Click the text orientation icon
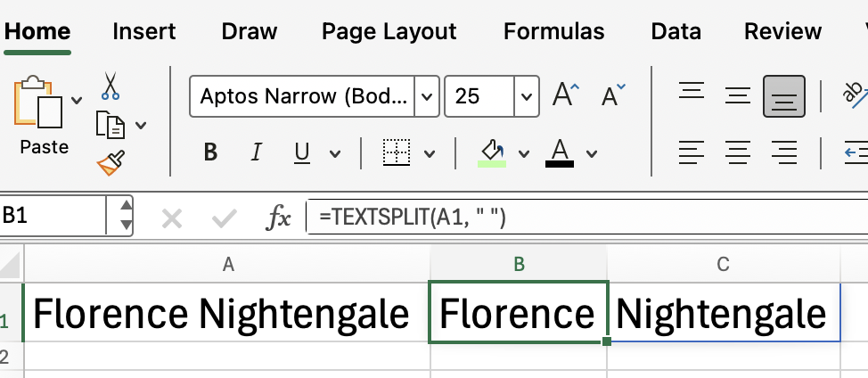 pyautogui.click(x=854, y=94)
